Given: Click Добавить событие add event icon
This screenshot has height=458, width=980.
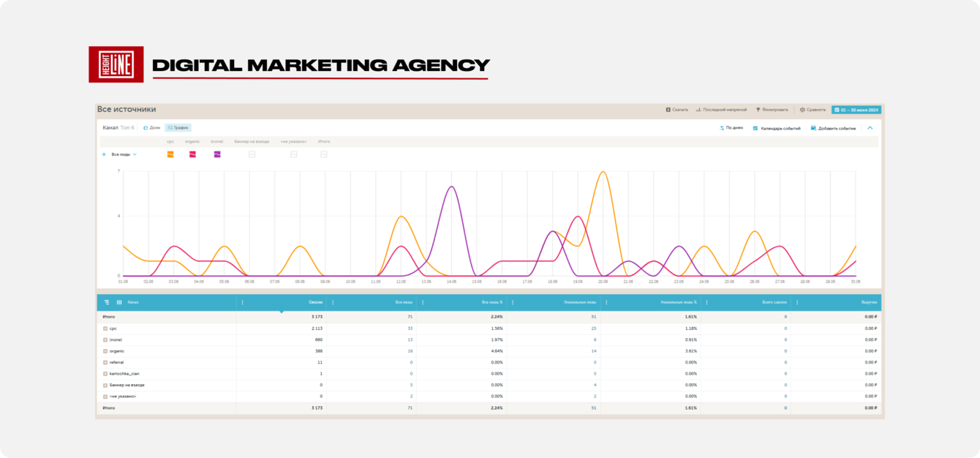Looking at the screenshot, I should 814,128.
